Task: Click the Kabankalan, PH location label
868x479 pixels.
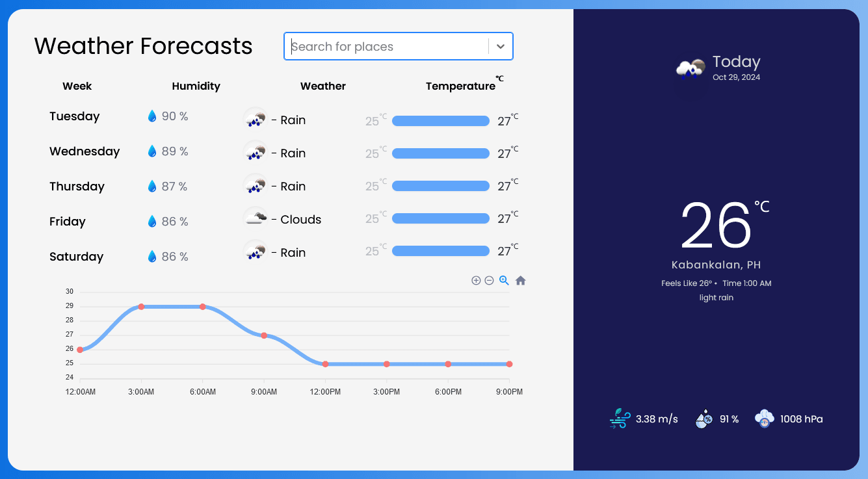Action: [x=717, y=265]
